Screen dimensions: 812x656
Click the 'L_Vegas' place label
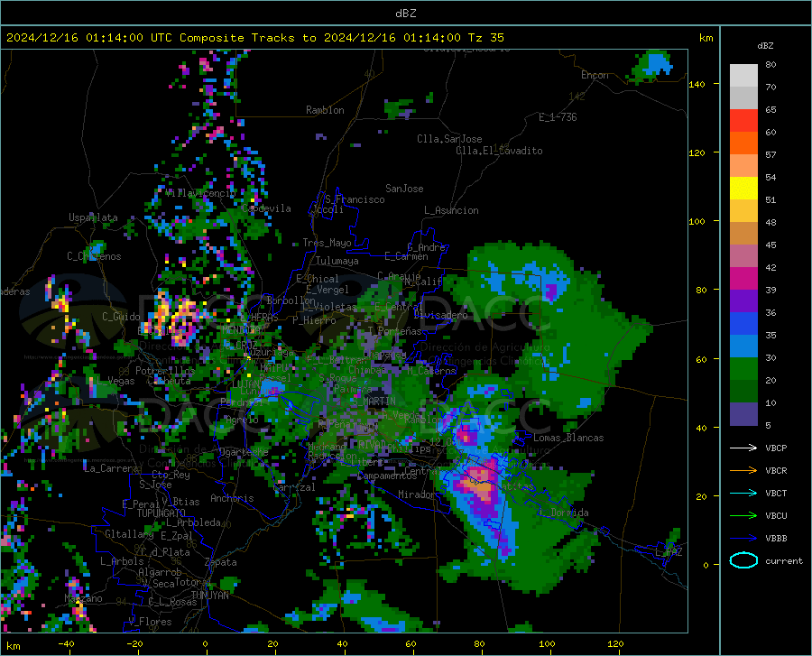tap(116, 381)
